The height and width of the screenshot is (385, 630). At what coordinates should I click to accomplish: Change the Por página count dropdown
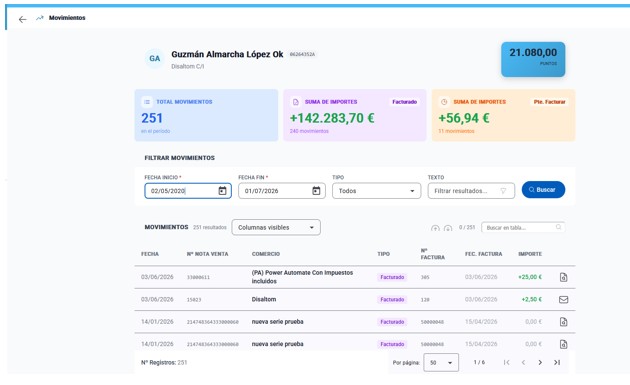pyautogui.click(x=441, y=362)
